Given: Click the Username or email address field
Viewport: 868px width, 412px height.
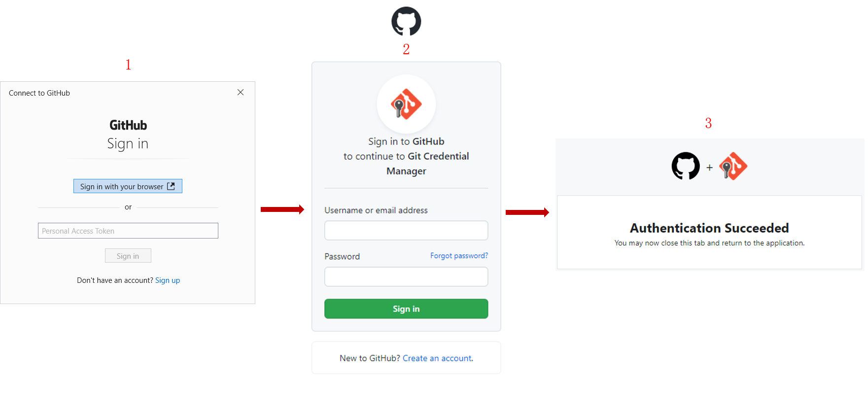Looking at the screenshot, I should tap(406, 230).
